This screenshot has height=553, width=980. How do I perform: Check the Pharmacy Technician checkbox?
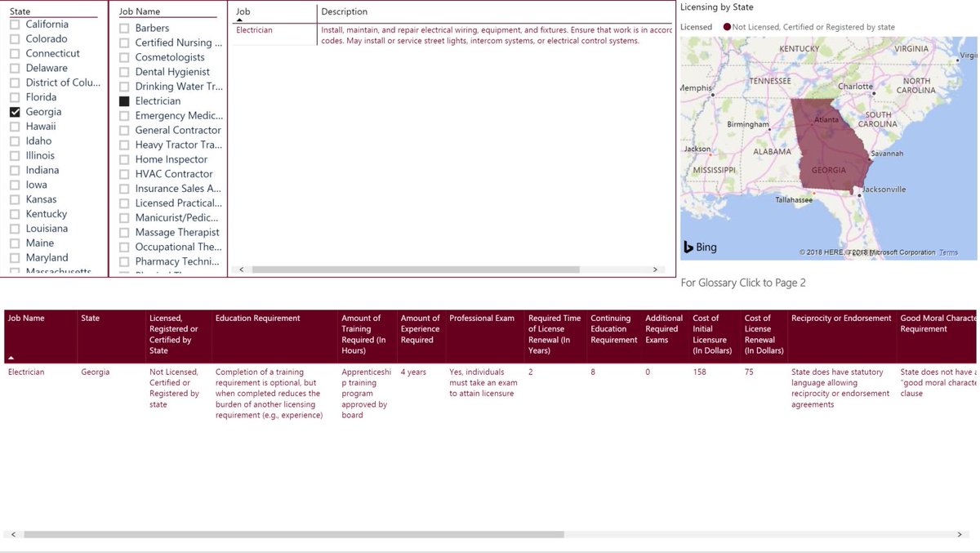coord(124,262)
